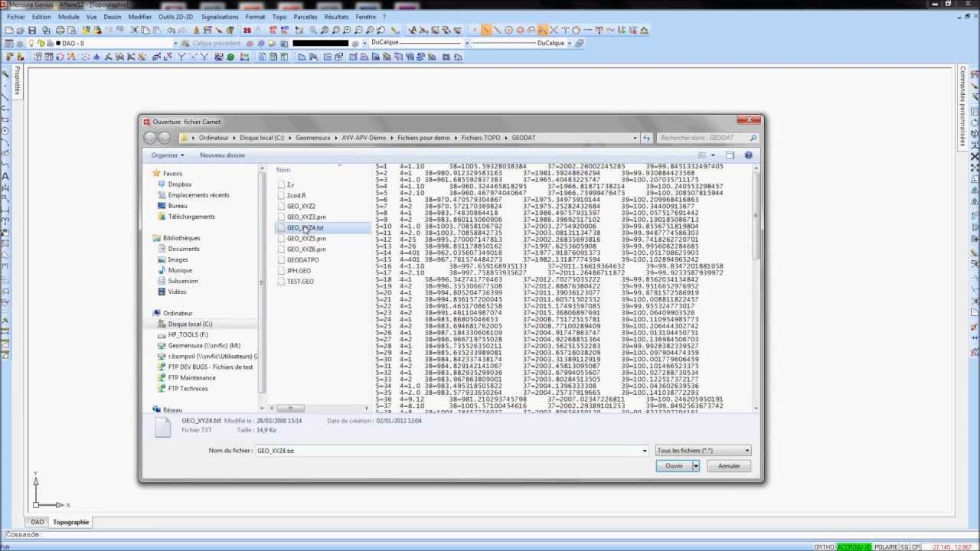Click the dialog forward navigation arrow
The height and width of the screenshot is (551, 980).
pos(165,138)
